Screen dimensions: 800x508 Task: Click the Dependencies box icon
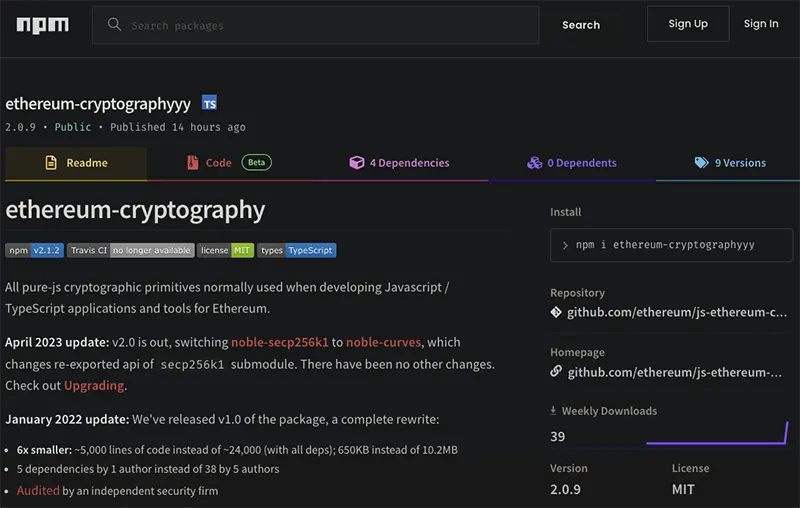point(357,163)
